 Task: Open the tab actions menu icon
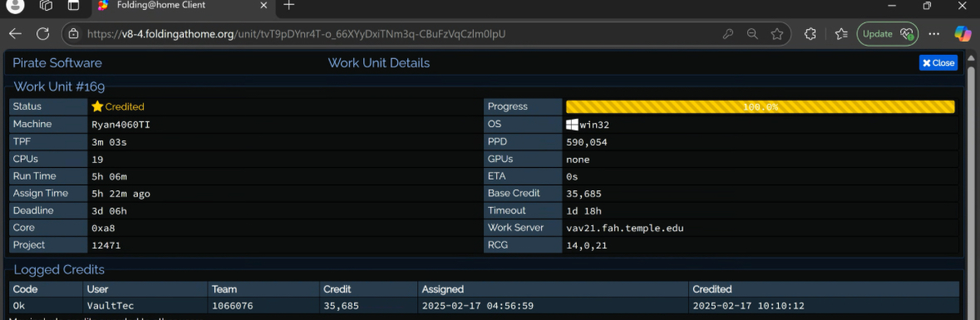74,6
